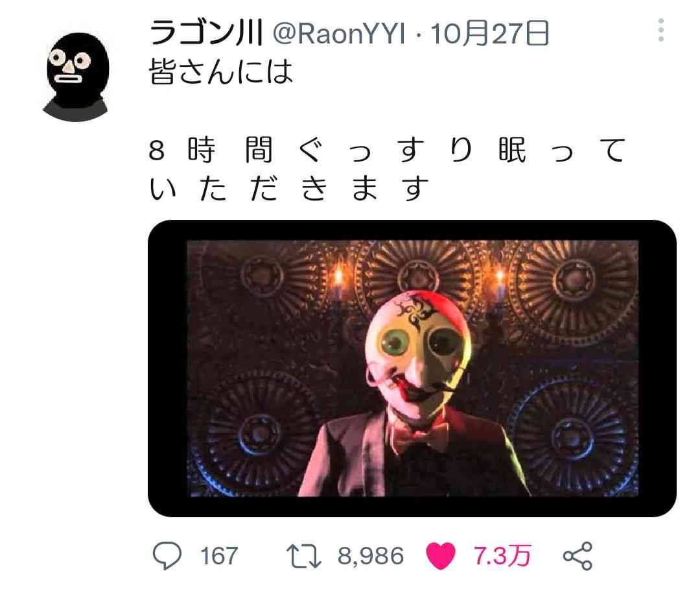
Task: Open the ラゴン川 display name
Action: click(x=205, y=34)
